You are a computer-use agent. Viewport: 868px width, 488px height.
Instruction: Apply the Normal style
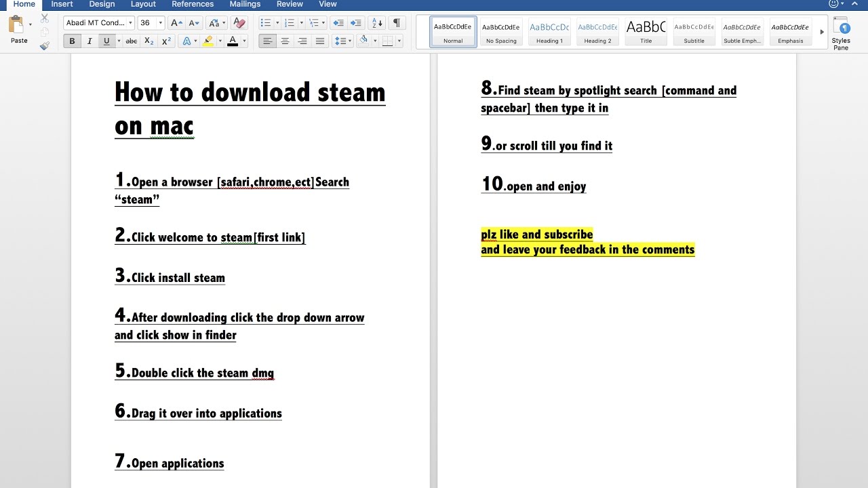[x=453, y=32]
